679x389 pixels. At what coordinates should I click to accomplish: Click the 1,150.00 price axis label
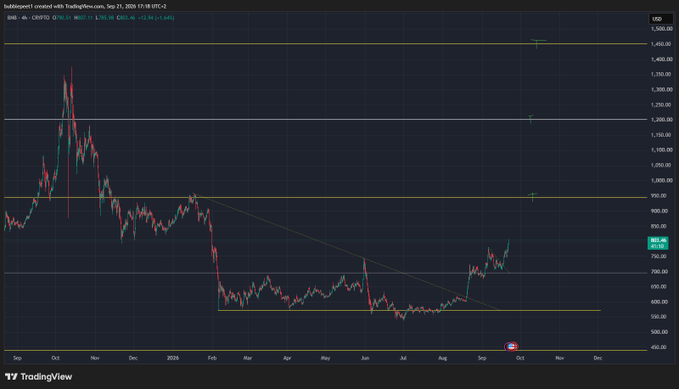[x=662, y=135]
